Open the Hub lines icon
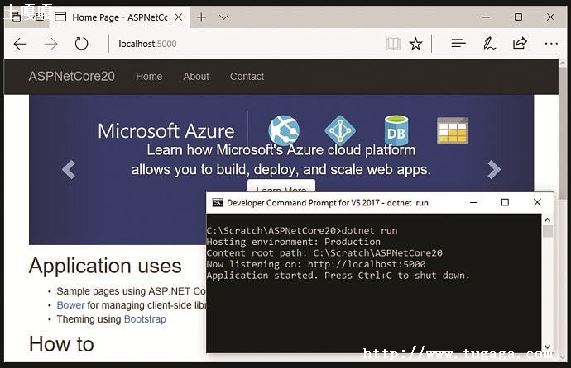571x368 pixels. pyautogui.click(x=458, y=44)
